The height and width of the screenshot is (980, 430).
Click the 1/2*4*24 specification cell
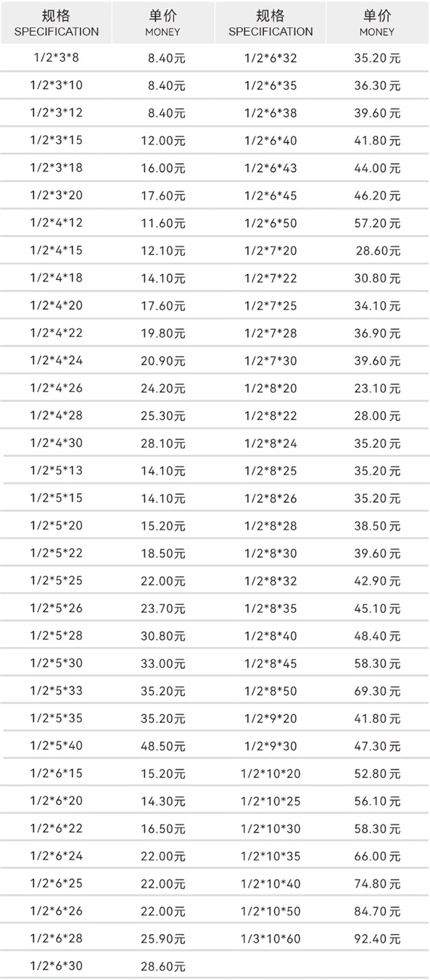(x=56, y=360)
